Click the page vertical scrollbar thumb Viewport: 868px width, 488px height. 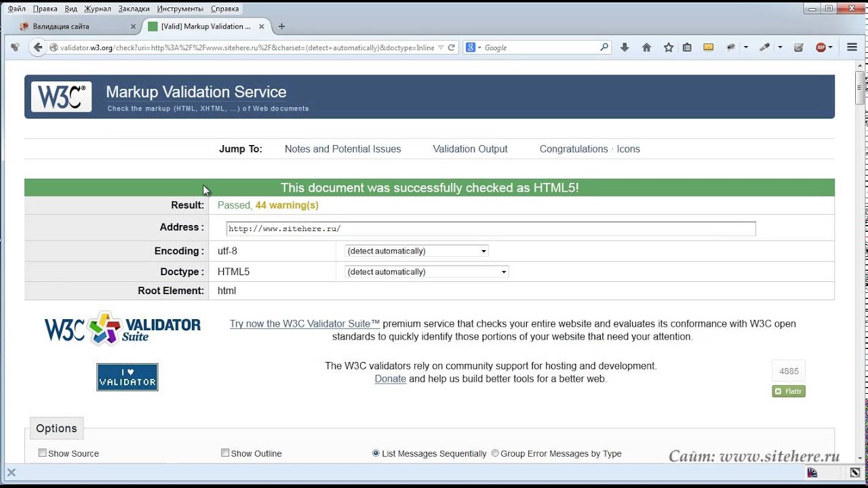pos(860,88)
